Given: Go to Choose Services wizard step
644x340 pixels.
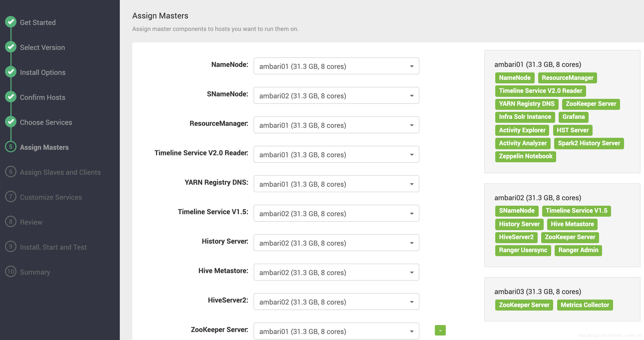Looking at the screenshot, I should pyautogui.click(x=46, y=123).
